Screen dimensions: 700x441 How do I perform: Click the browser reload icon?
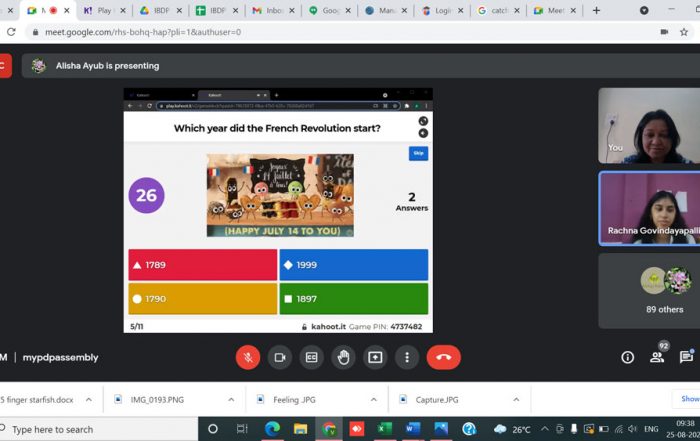(11, 32)
